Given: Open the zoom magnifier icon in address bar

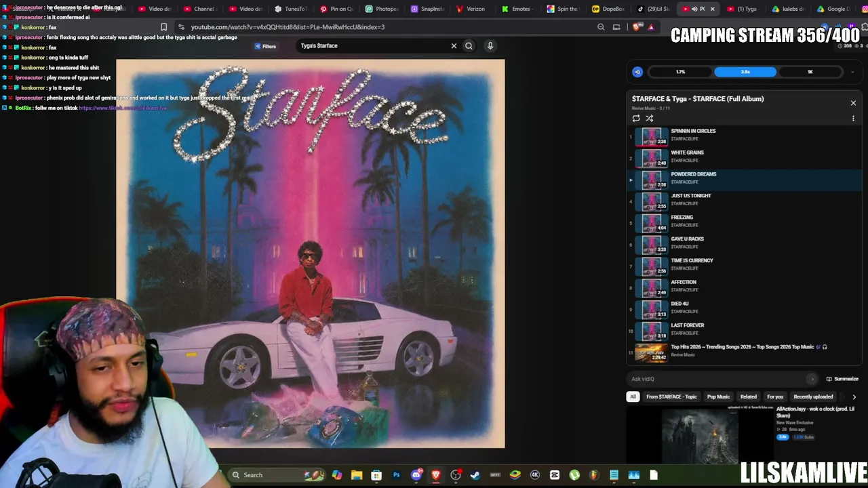Looking at the screenshot, I should 601,27.
